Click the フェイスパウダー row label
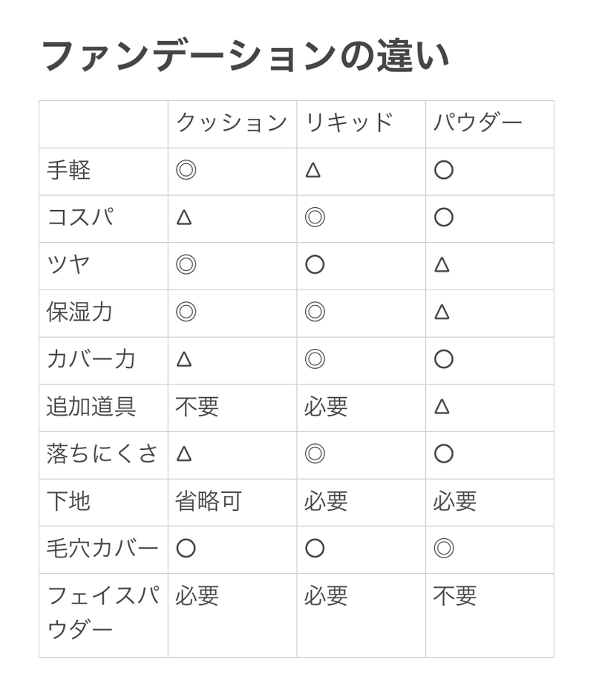The height and width of the screenshot is (700, 593). [x=102, y=612]
